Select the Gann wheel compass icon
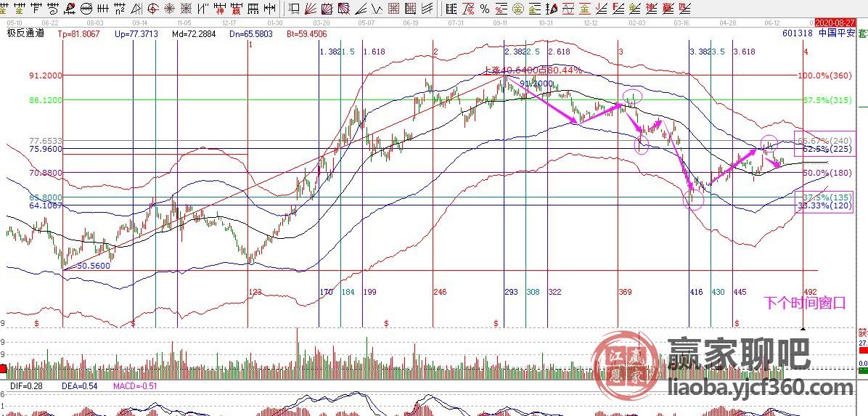This screenshot has height=416, width=868. [x=169, y=8]
